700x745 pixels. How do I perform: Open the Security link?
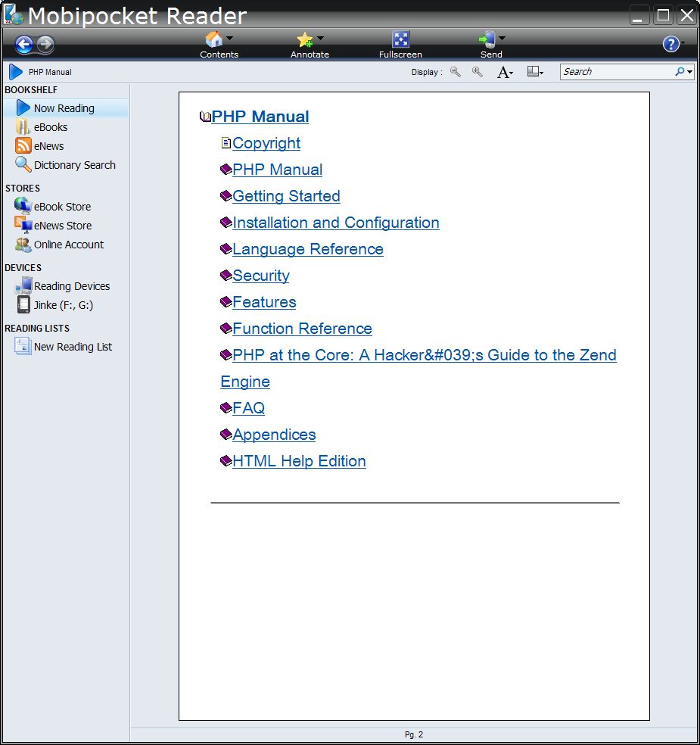[x=261, y=276]
